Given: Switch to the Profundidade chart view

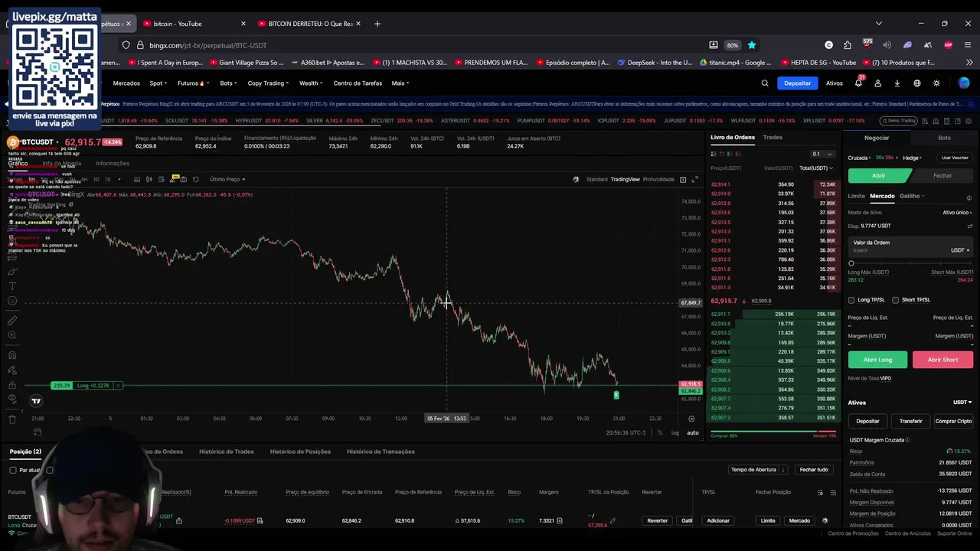Looking at the screenshot, I should pyautogui.click(x=658, y=179).
